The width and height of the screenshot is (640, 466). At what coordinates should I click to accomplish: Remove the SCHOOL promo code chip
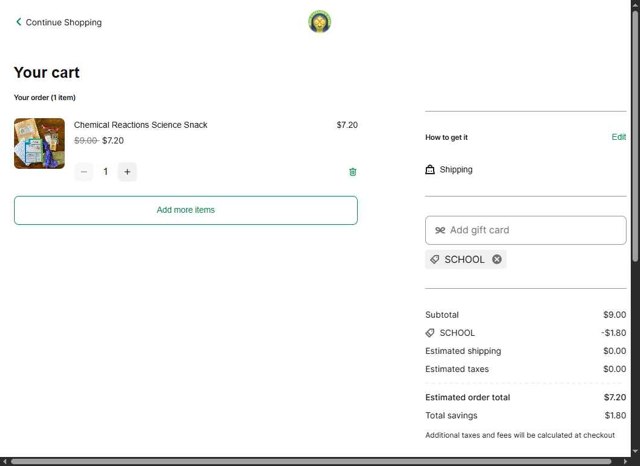[x=497, y=259]
